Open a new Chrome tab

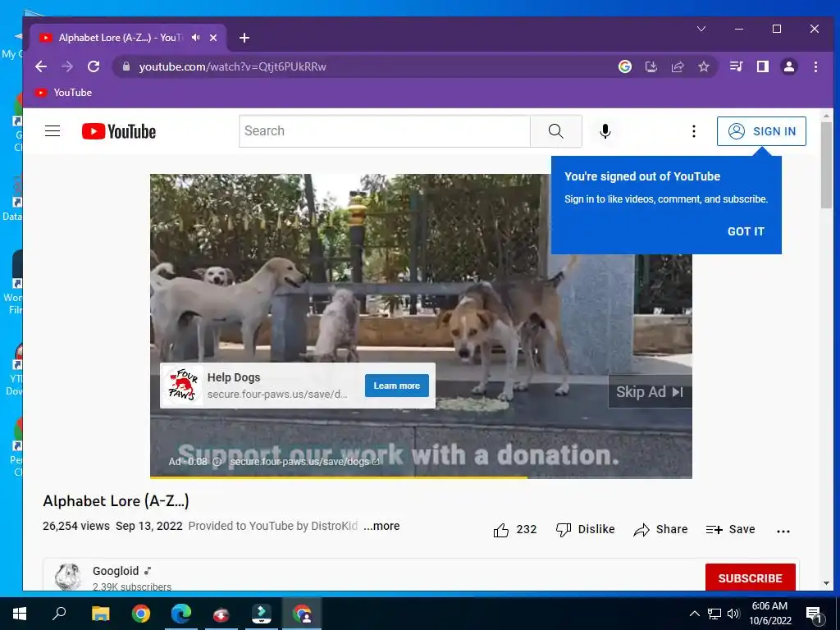click(x=244, y=38)
